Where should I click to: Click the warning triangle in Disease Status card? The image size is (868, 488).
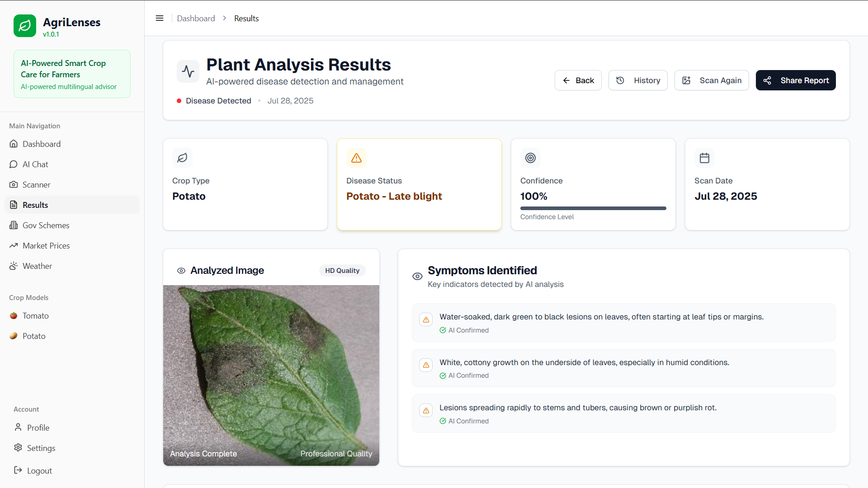coord(356,158)
